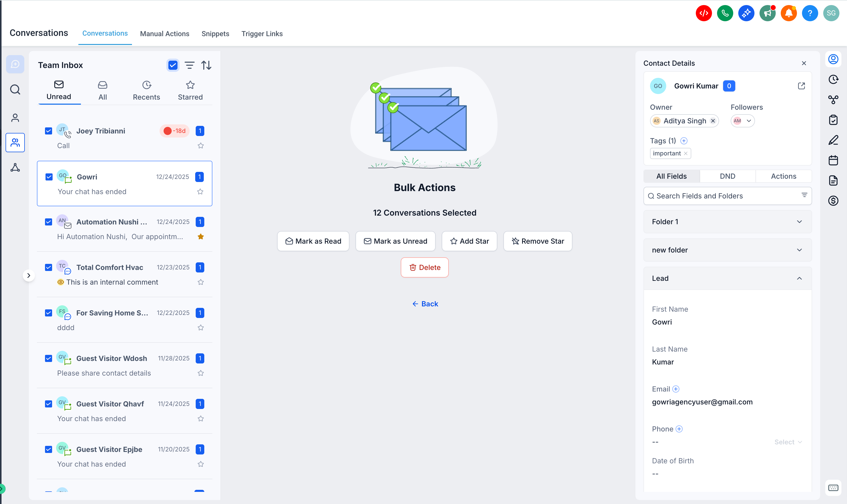The height and width of the screenshot is (504, 847).
Task: Click the Back link
Action: click(425, 304)
